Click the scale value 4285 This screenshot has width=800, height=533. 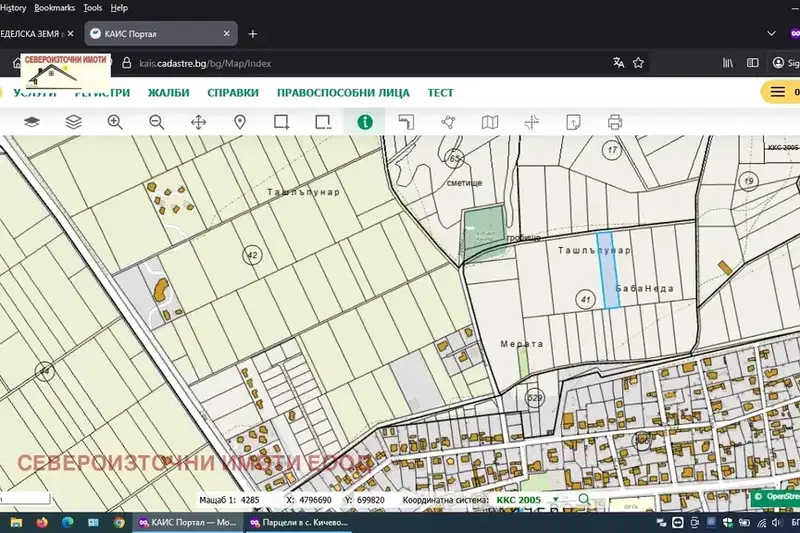(250, 500)
